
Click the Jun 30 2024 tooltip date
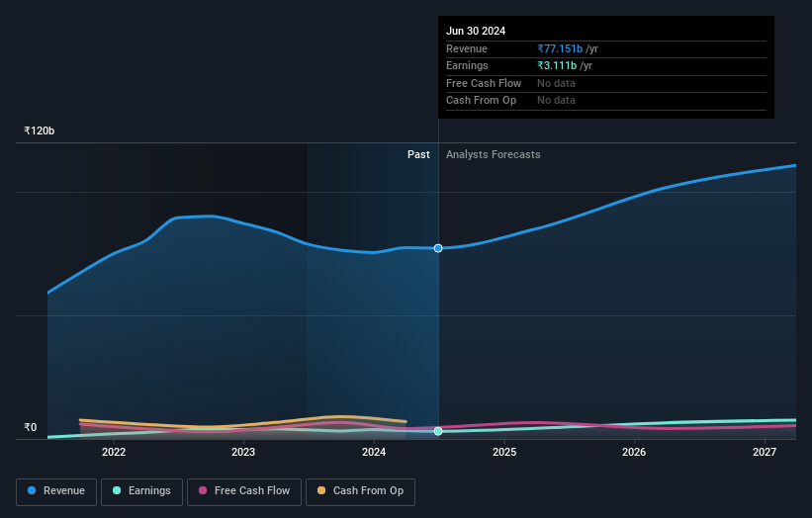point(476,31)
